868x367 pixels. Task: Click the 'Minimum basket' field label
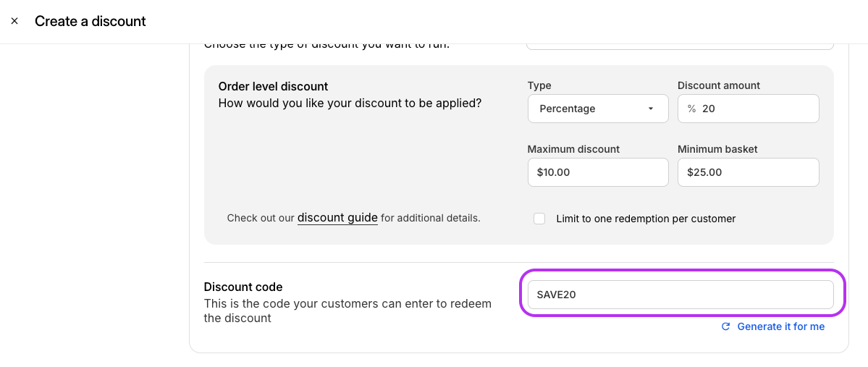pos(717,149)
